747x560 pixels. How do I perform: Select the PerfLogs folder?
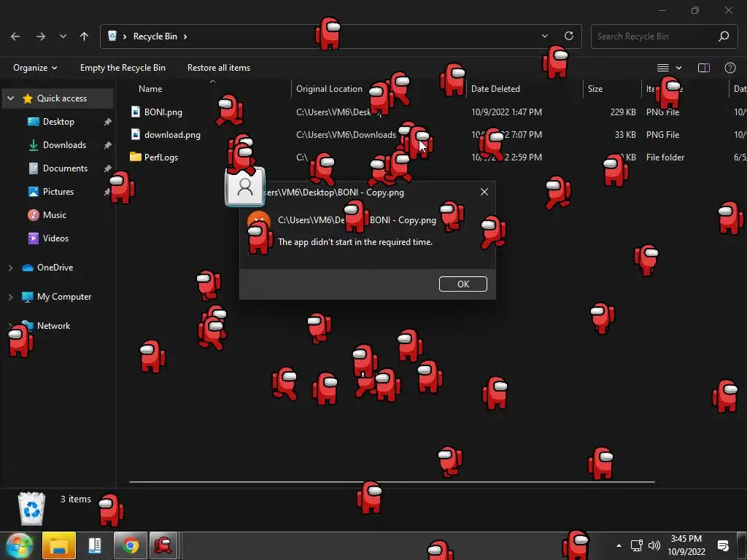[161, 157]
